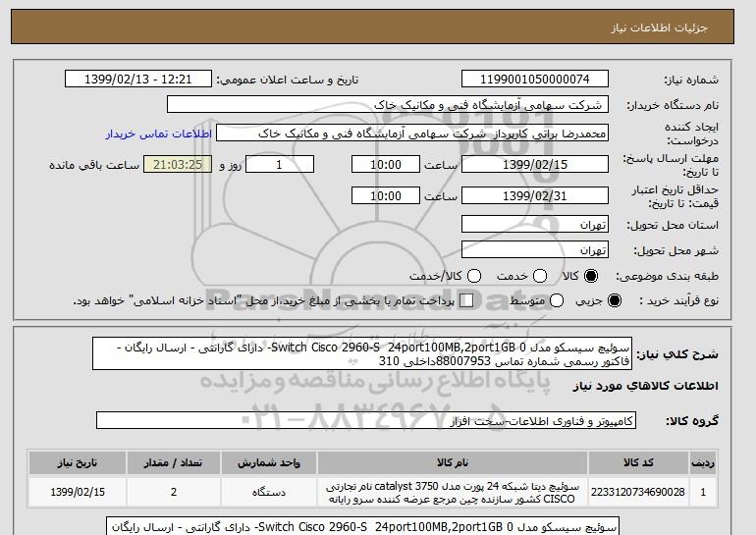Click the شرح کلی نیاز description box
The width and height of the screenshot is (756, 535).
(362, 353)
